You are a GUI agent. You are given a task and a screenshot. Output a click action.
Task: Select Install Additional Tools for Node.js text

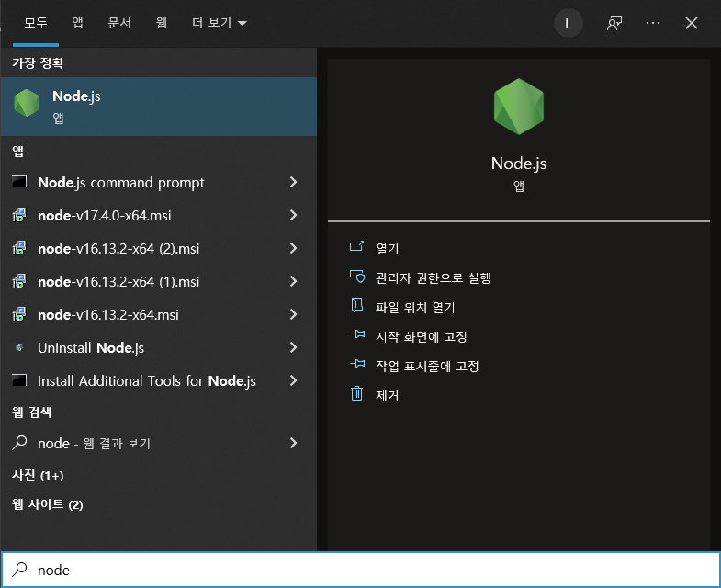(147, 381)
